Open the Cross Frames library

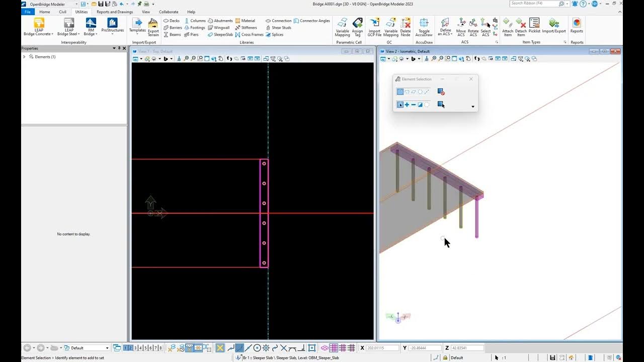point(250,35)
